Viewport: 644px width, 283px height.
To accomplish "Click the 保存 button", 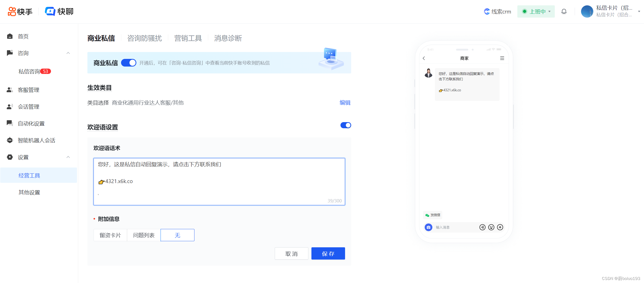I will (x=328, y=253).
